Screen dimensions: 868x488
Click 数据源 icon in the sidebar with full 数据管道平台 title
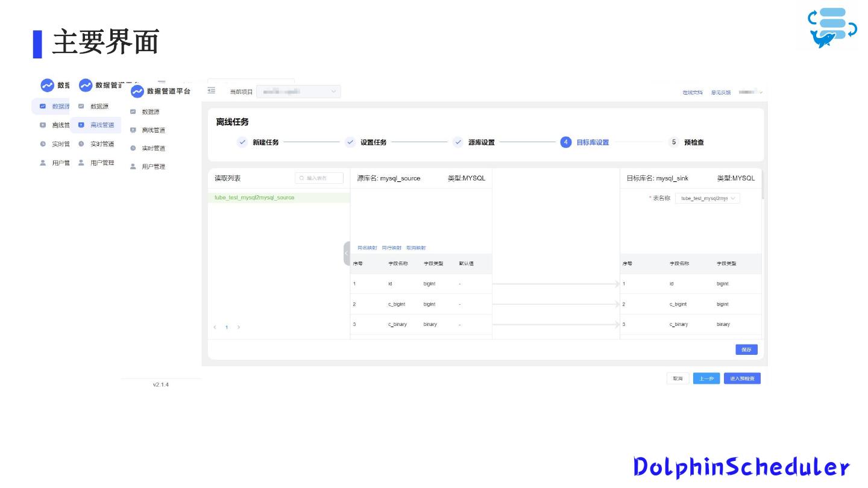tap(133, 111)
